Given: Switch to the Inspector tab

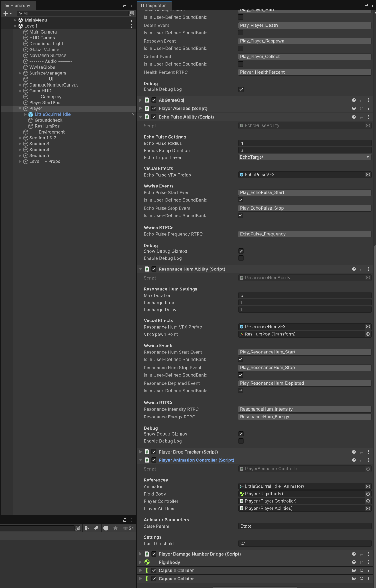Looking at the screenshot, I should point(153,5).
